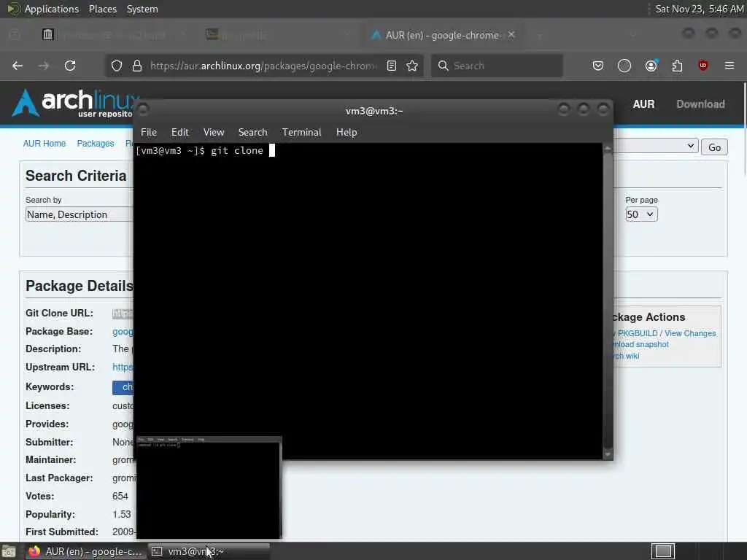This screenshot has height=560, width=747.
Task: Open terminal View menu
Action: (x=214, y=133)
